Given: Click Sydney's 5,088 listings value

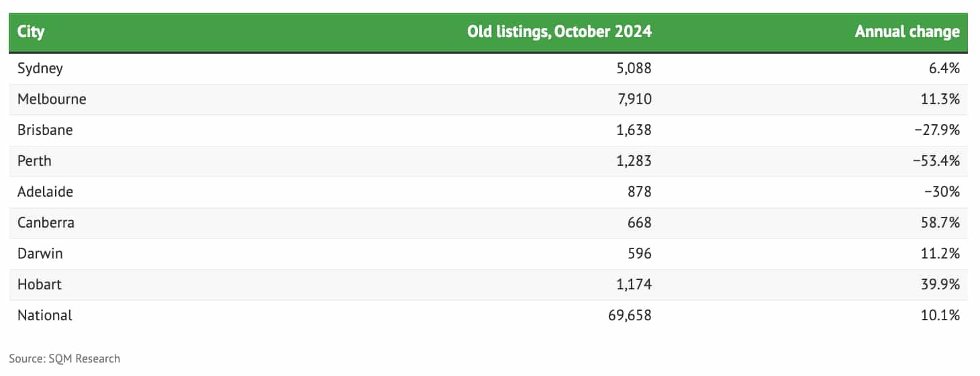Looking at the screenshot, I should [x=634, y=68].
